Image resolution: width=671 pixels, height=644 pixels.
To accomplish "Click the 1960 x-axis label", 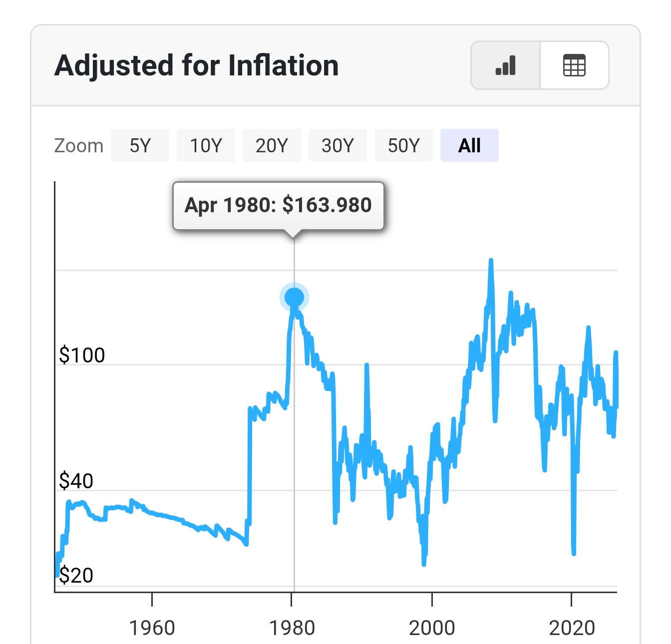I will (152, 628).
